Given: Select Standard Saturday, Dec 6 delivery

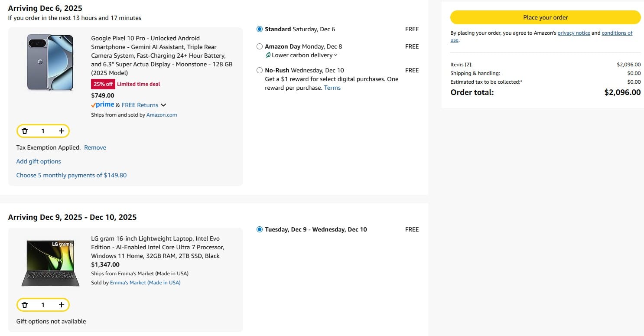Looking at the screenshot, I should [x=260, y=29].
